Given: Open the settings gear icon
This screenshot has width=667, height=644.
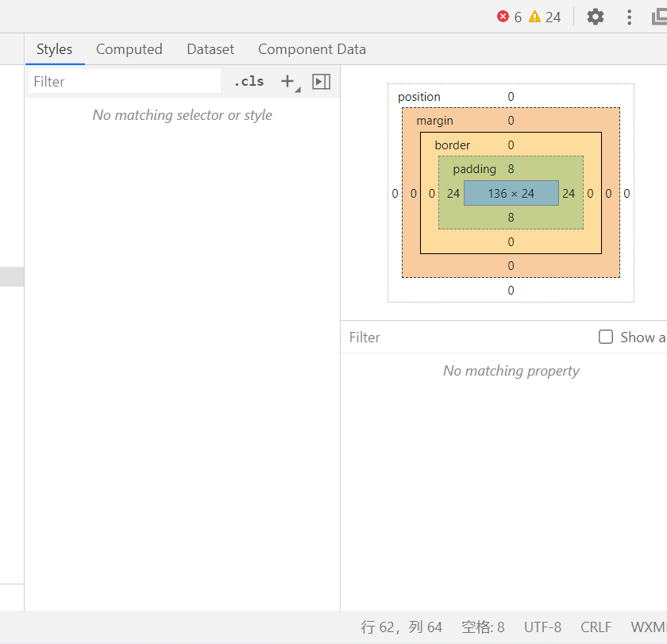Looking at the screenshot, I should [595, 17].
